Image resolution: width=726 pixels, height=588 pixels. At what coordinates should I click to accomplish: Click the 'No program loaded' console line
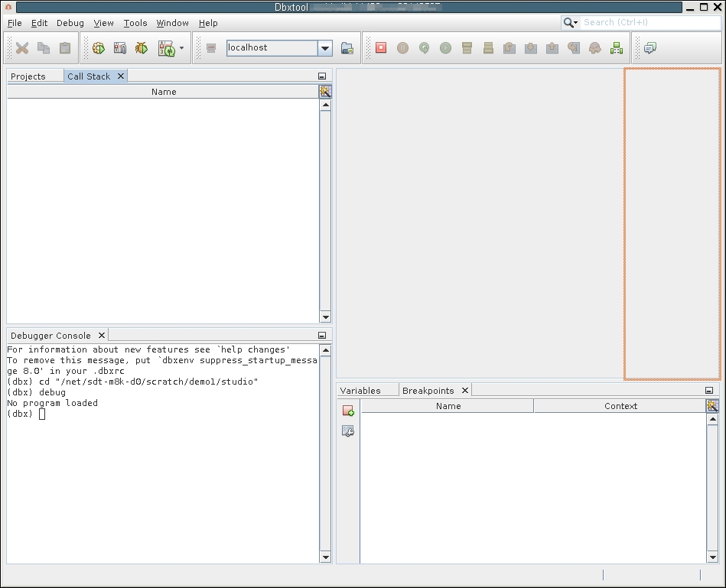[x=52, y=403]
